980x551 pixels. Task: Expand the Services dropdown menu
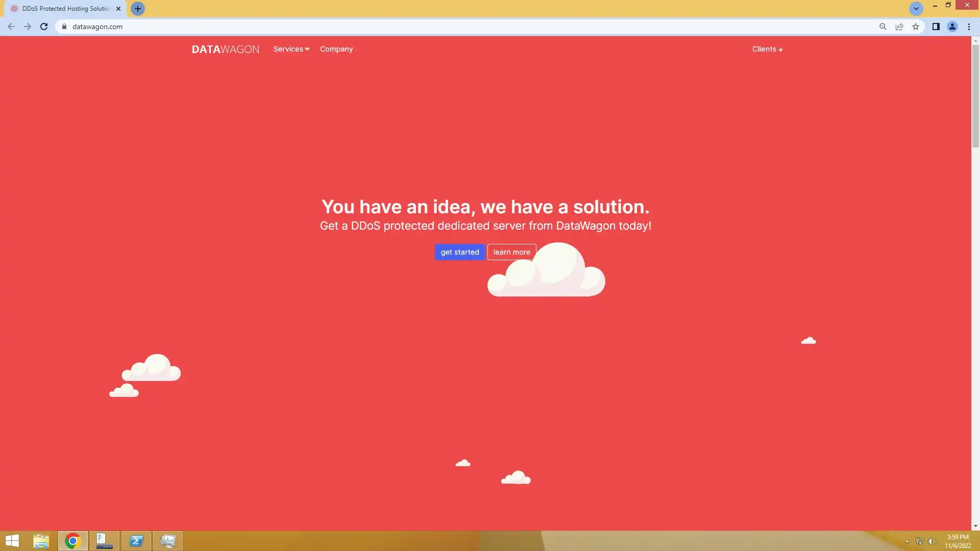[x=291, y=49]
